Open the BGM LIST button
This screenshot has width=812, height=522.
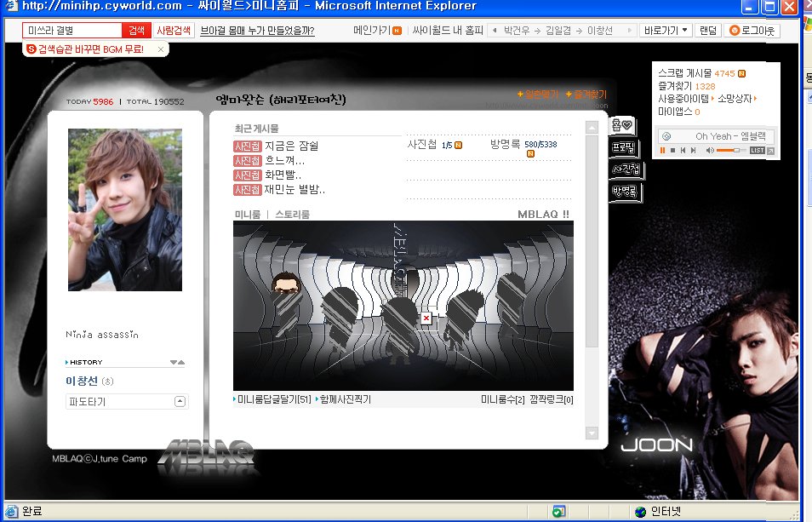coord(757,151)
